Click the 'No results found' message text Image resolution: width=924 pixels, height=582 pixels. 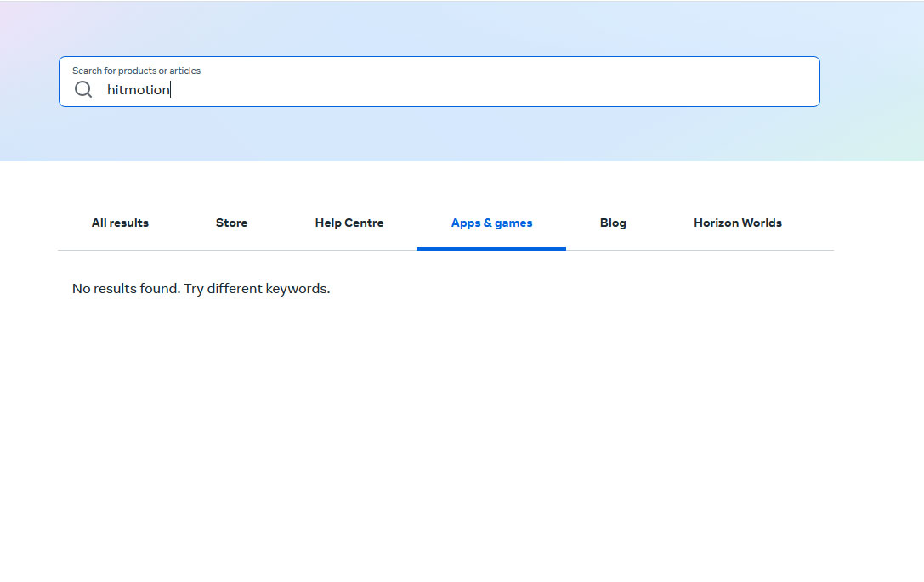click(x=201, y=289)
